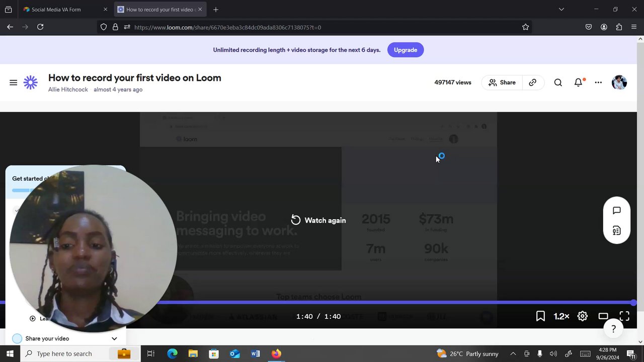
Task: Reload the browser page
Action: [40, 27]
